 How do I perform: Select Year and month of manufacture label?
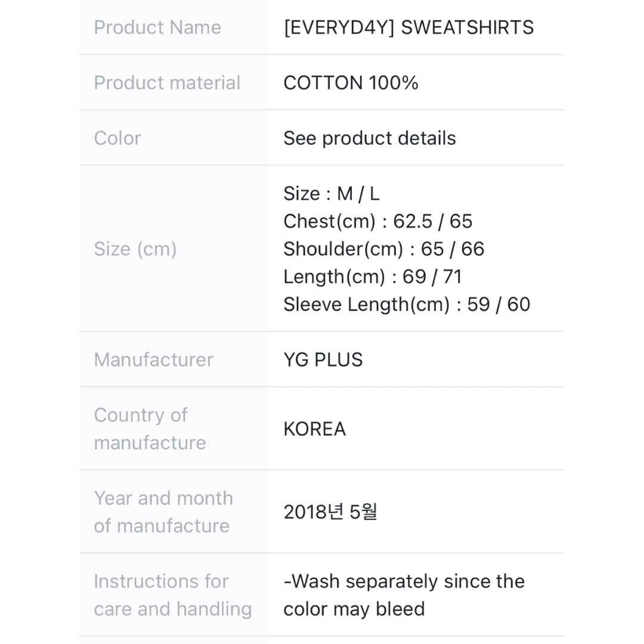[x=163, y=512]
